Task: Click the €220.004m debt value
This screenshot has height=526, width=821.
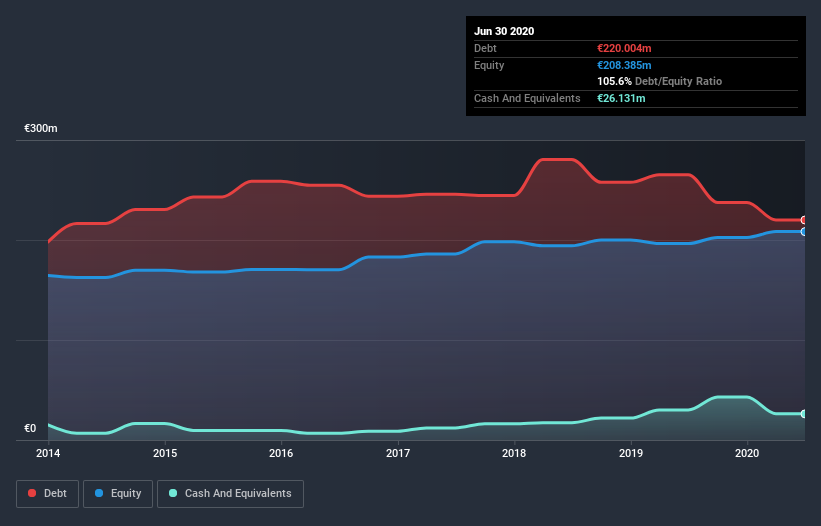Action: [x=624, y=48]
